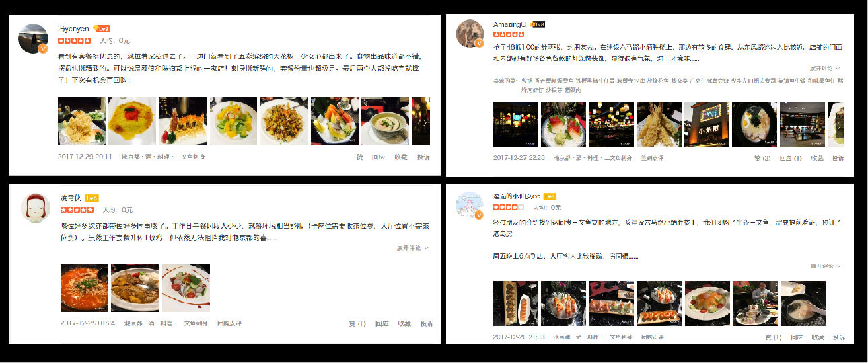The height and width of the screenshot is (363, 868).
Task: Expand the 2017-12-25 review text
Action: coord(412,248)
